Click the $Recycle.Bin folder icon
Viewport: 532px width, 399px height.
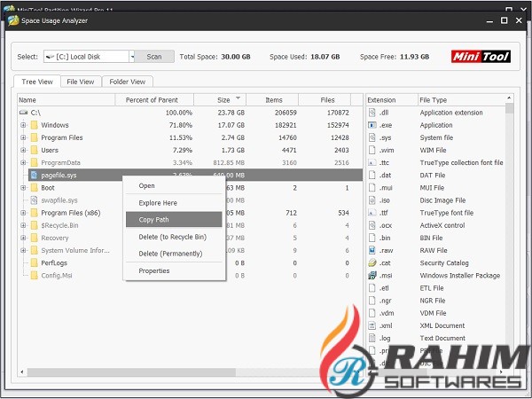click(34, 225)
